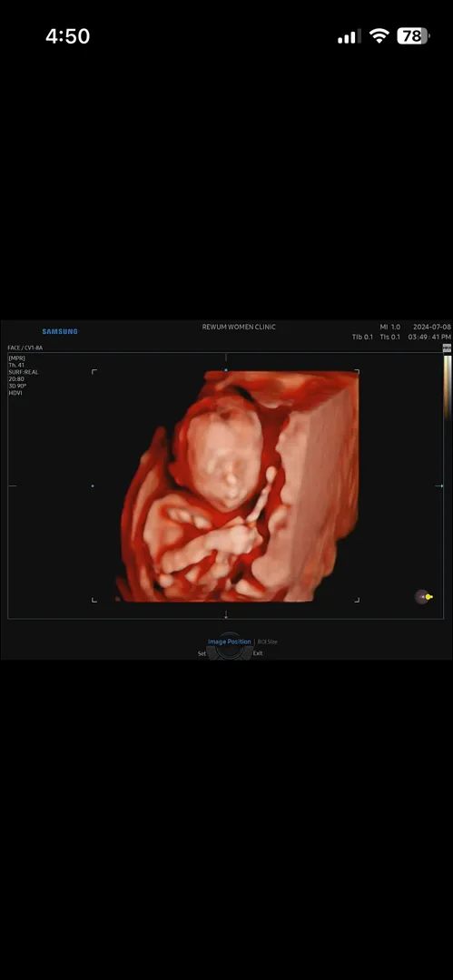Tap the Wi-Fi icon in the status bar

click(379, 35)
